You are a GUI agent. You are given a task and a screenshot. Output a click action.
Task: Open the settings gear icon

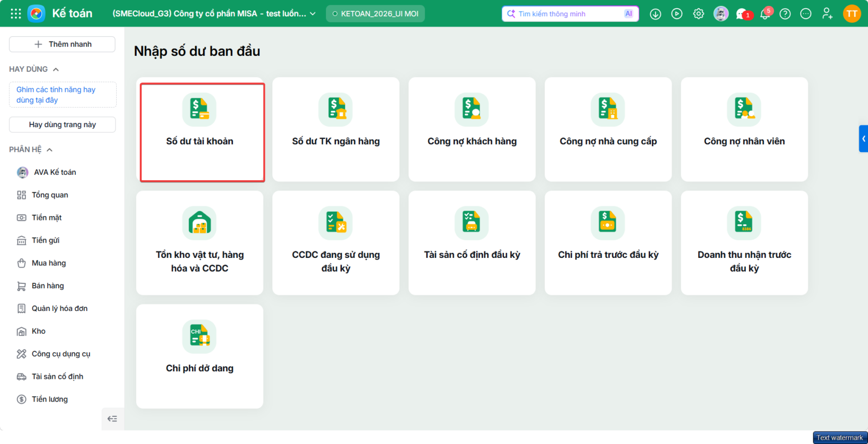point(699,14)
